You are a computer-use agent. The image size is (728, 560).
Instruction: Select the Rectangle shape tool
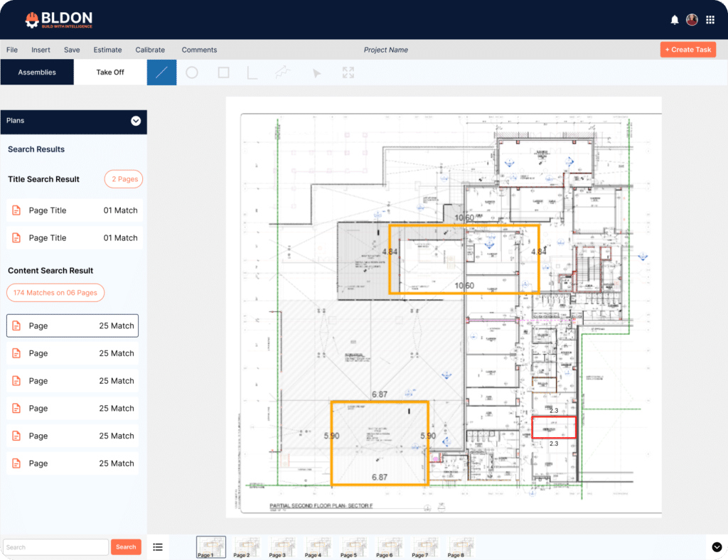coord(223,72)
